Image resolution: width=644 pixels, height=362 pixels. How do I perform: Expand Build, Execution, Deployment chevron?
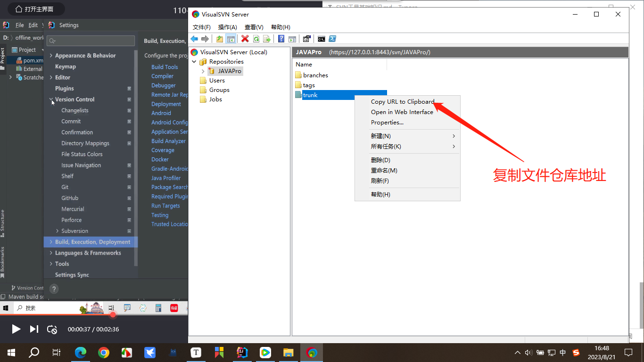[51, 242]
